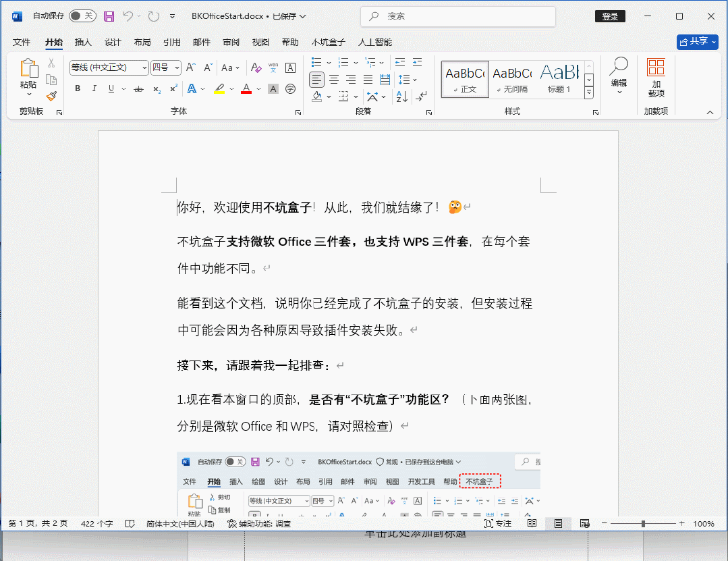Copy selection with the copy icon
The width and height of the screenshot is (728, 561).
point(51,80)
